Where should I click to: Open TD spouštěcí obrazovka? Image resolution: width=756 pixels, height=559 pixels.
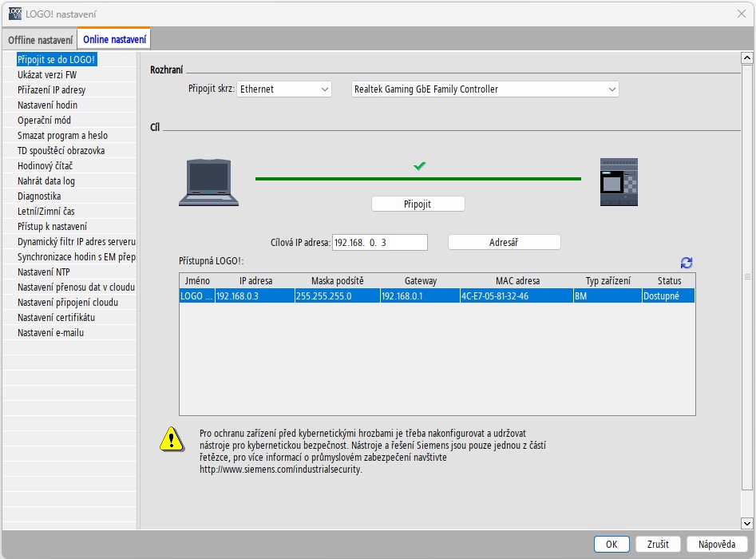coord(61,150)
